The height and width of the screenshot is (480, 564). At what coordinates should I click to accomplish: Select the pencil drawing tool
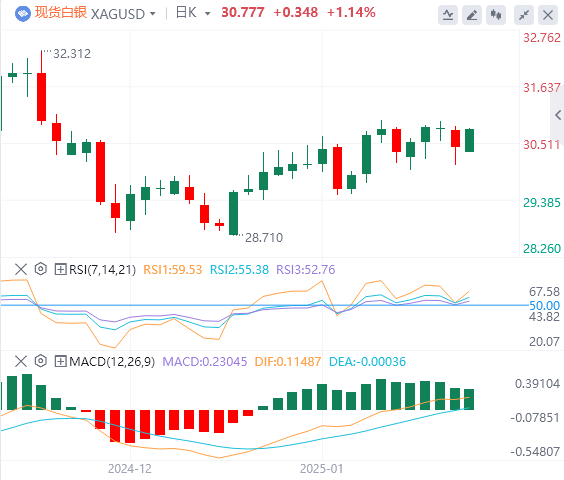point(472,15)
